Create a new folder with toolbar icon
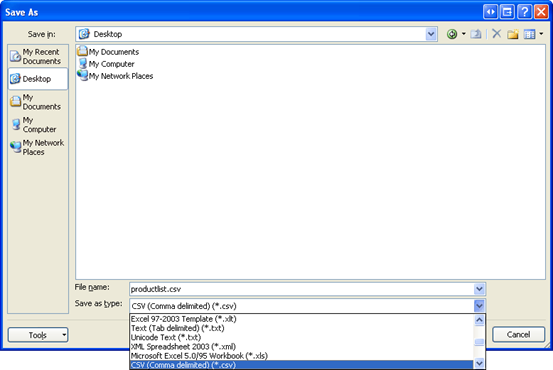Screen dimensions: 553x370 point(513,34)
